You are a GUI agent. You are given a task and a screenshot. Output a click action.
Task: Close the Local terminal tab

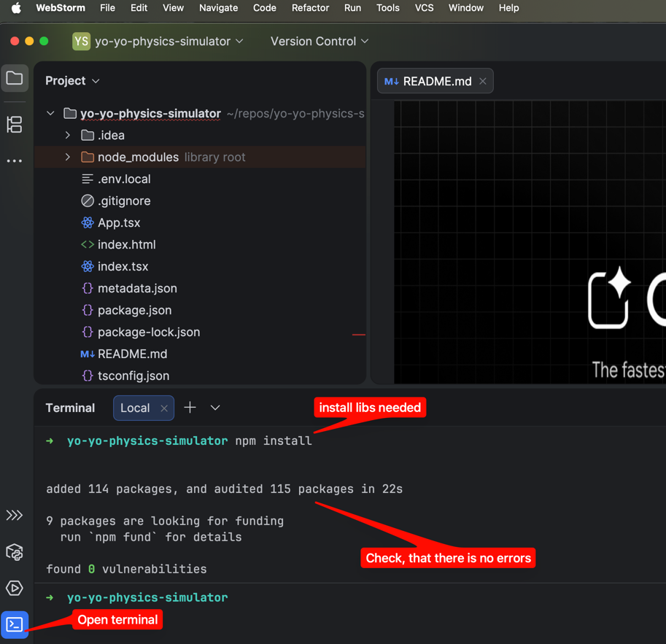click(x=164, y=408)
